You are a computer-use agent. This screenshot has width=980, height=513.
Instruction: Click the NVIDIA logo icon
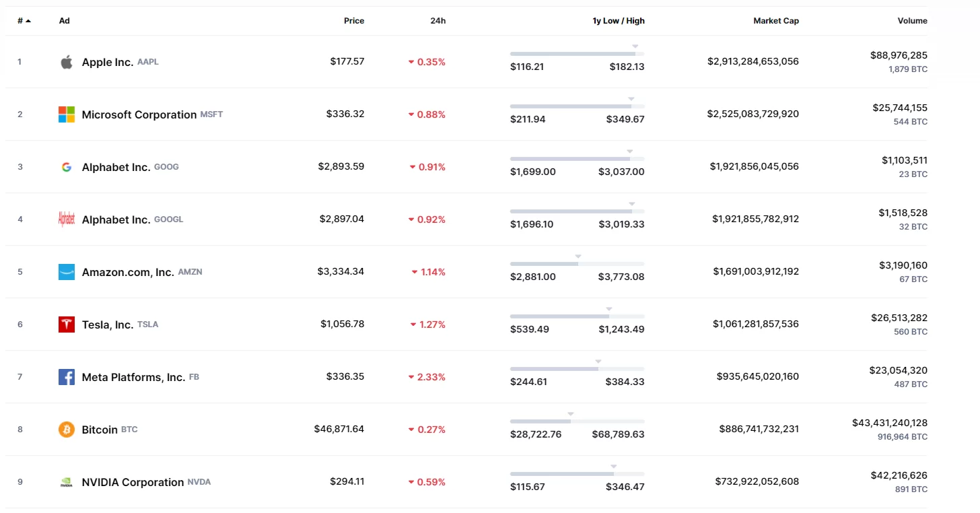[x=66, y=482]
